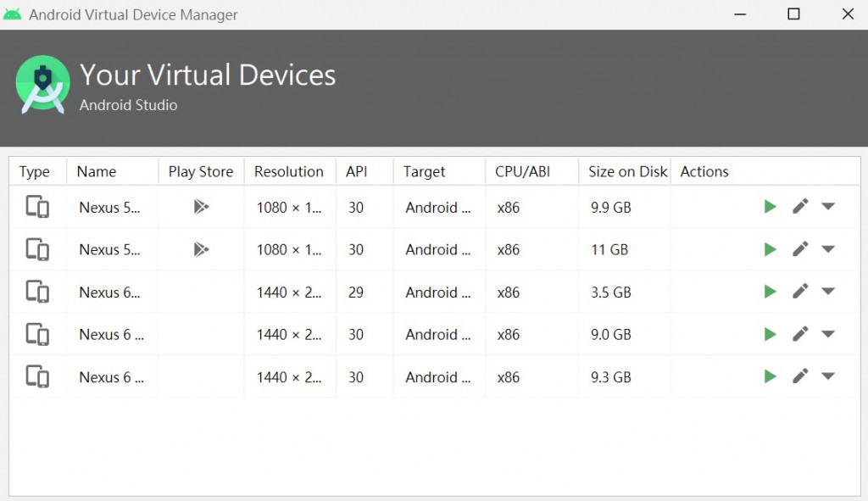
Task: Launch the AVD with 11 GB disk size
Action: [770, 249]
